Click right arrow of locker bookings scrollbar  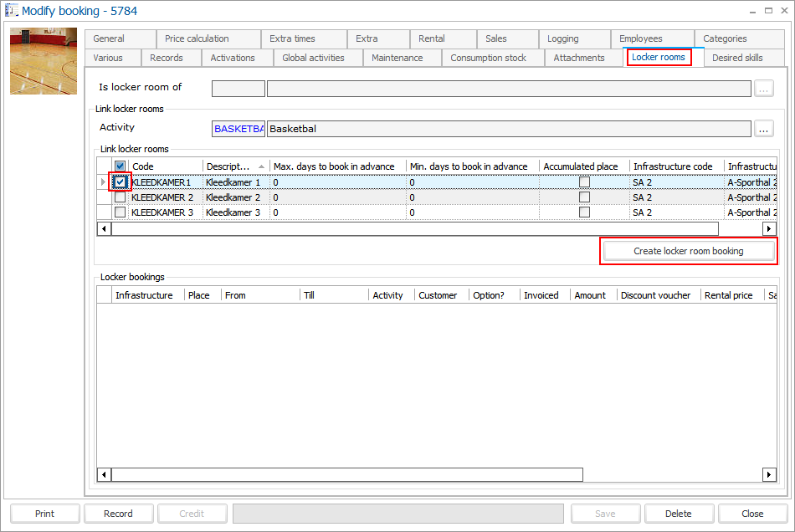(x=769, y=475)
